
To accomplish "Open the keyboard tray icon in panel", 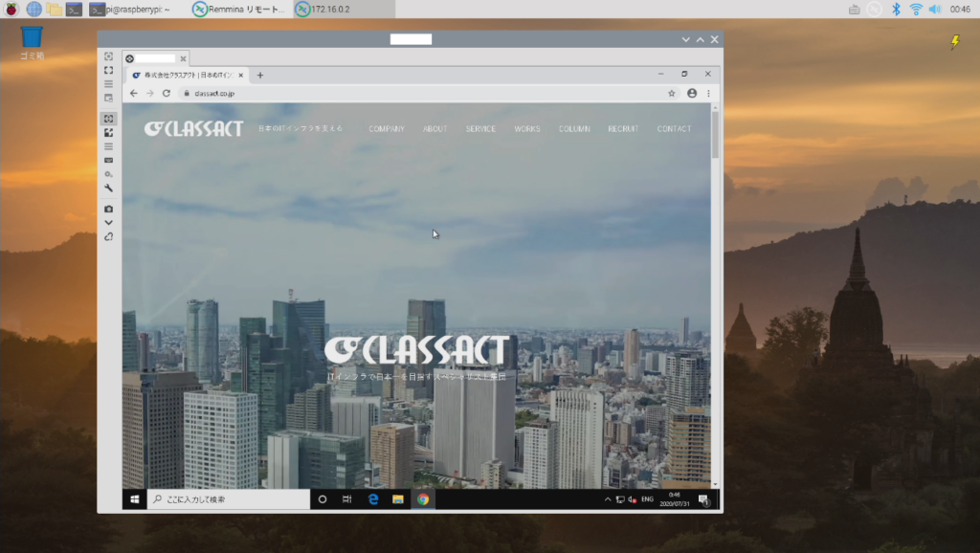I will tap(855, 10).
